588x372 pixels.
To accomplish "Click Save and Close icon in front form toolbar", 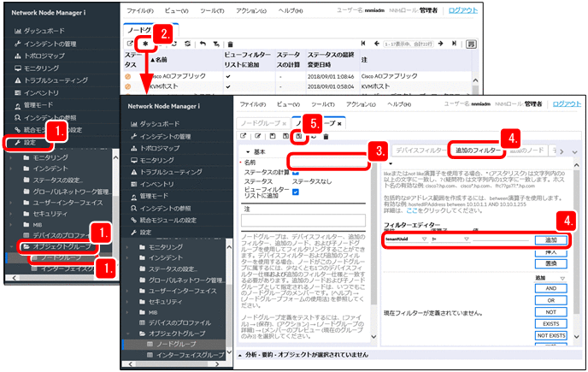I will pos(299,136).
